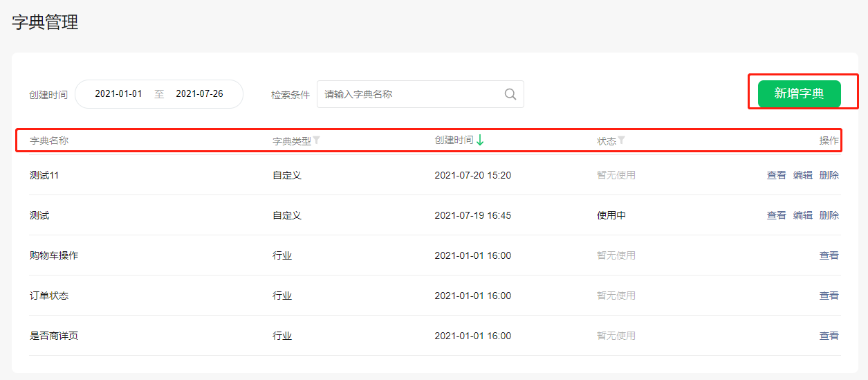Click the 字典名称 column header
The height and width of the screenshot is (380, 868).
pos(49,141)
